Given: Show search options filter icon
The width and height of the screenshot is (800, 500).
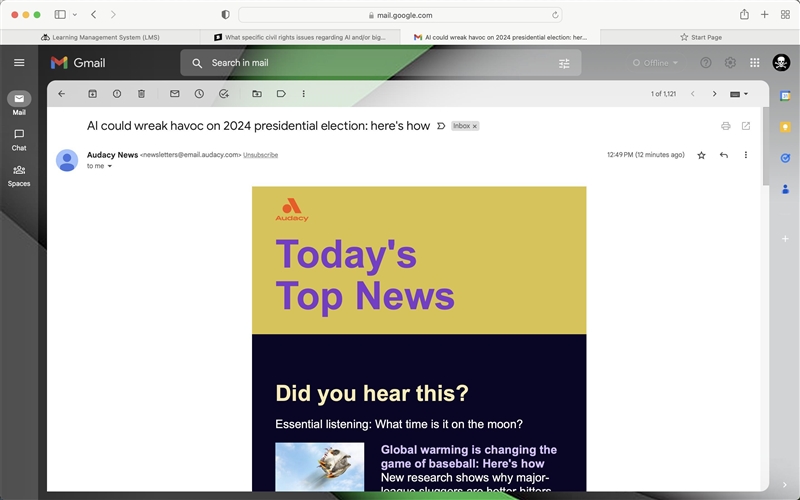Looking at the screenshot, I should pyautogui.click(x=564, y=63).
